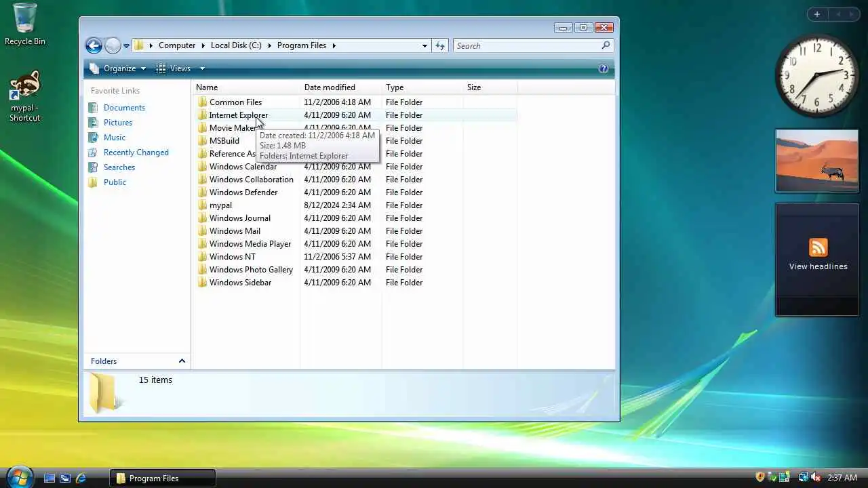Viewport: 868px width, 488px height.
Task: Open the mypal shortcut on desktop
Action: coord(25,96)
